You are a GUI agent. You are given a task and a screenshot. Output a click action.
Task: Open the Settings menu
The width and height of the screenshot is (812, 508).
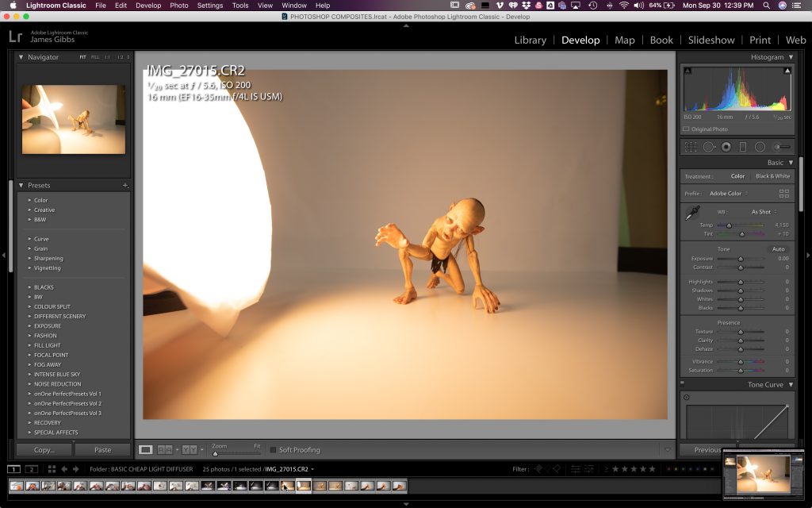pyautogui.click(x=209, y=6)
